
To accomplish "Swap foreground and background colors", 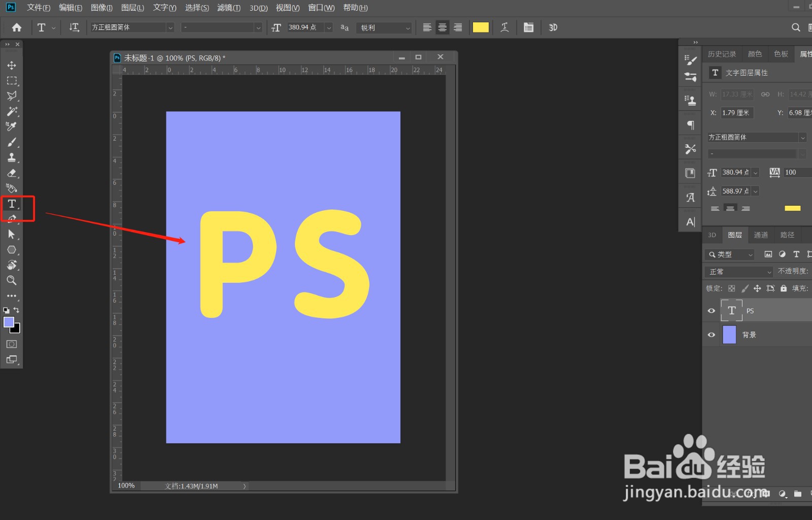I will tap(16, 310).
